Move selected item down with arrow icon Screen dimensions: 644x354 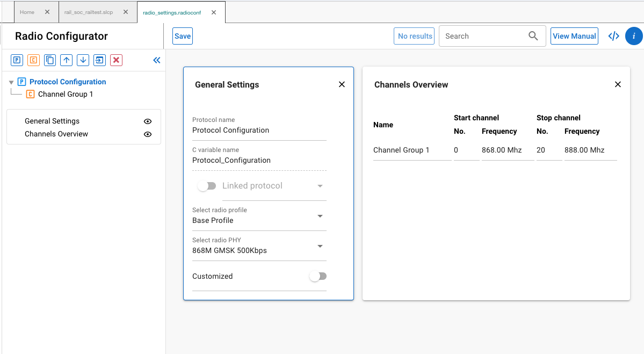pos(83,60)
